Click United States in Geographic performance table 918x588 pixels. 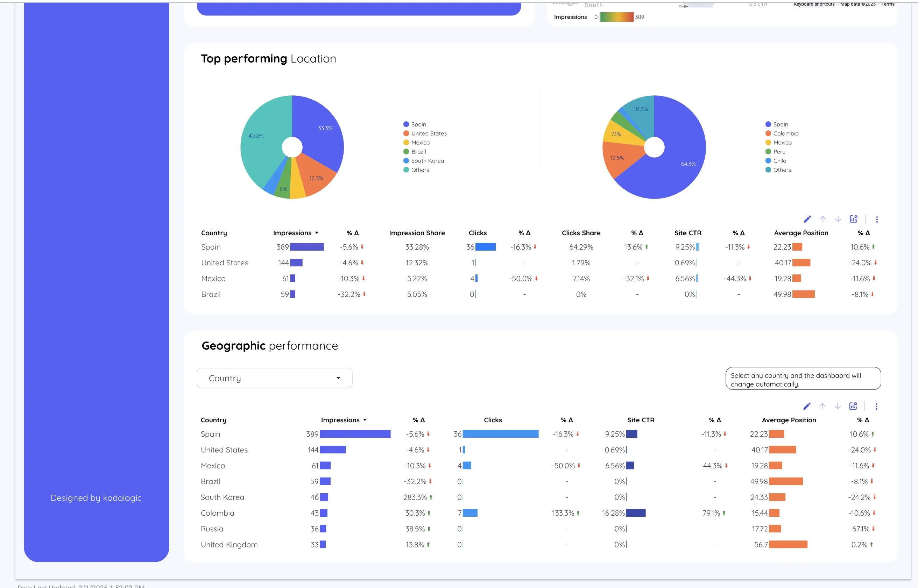(224, 450)
